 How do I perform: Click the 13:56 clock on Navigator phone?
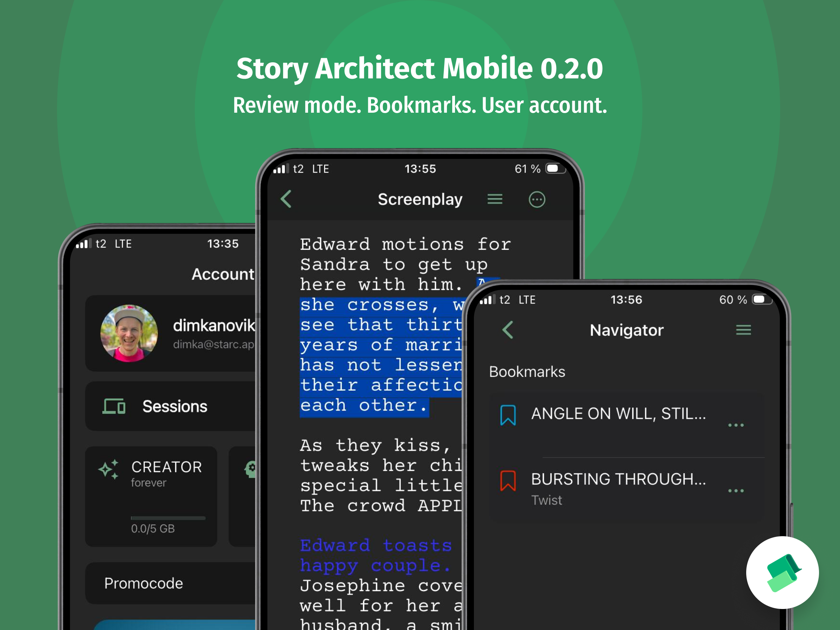[x=626, y=300]
